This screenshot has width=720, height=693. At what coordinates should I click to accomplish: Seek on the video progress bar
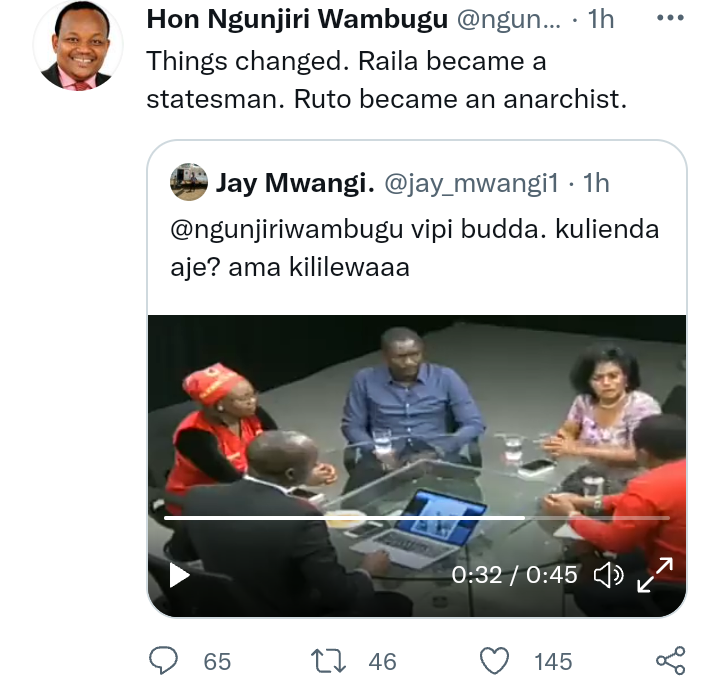coord(416,518)
